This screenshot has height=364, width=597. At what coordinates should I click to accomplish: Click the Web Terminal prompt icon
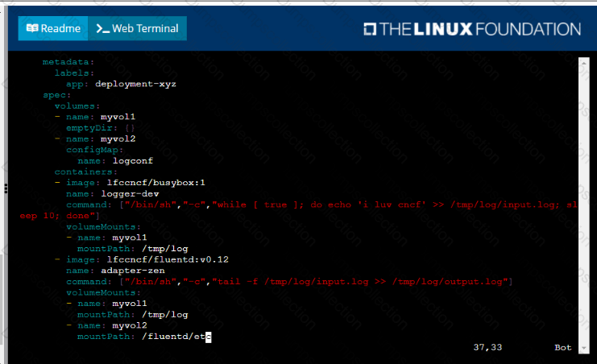[x=102, y=28]
